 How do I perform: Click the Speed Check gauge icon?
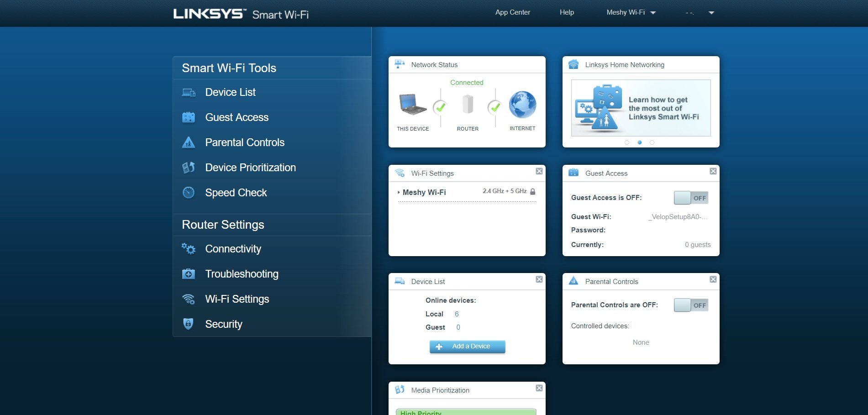click(189, 193)
